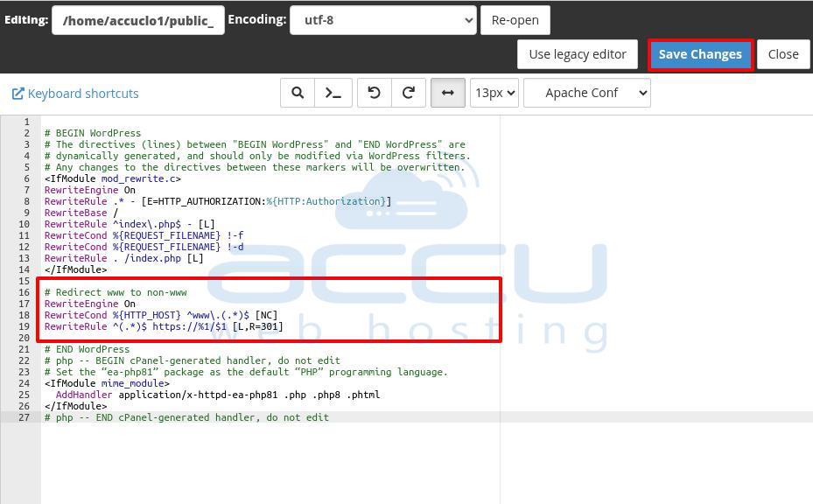Click the RewriteCond line ending with !-d
Viewport: 813px width, 504px height.
144,247
